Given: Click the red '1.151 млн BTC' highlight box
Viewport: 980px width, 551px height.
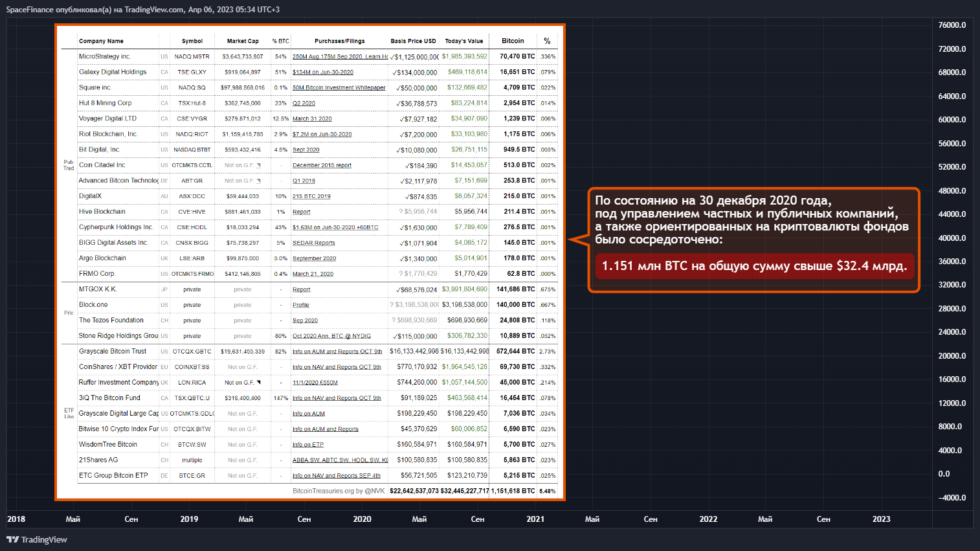Looking at the screenshot, I should 754,266.
